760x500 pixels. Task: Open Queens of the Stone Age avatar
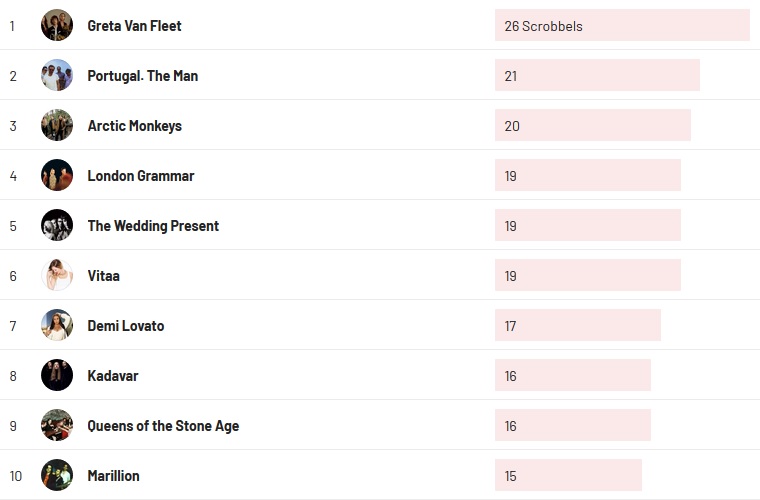pyautogui.click(x=57, y=425)
